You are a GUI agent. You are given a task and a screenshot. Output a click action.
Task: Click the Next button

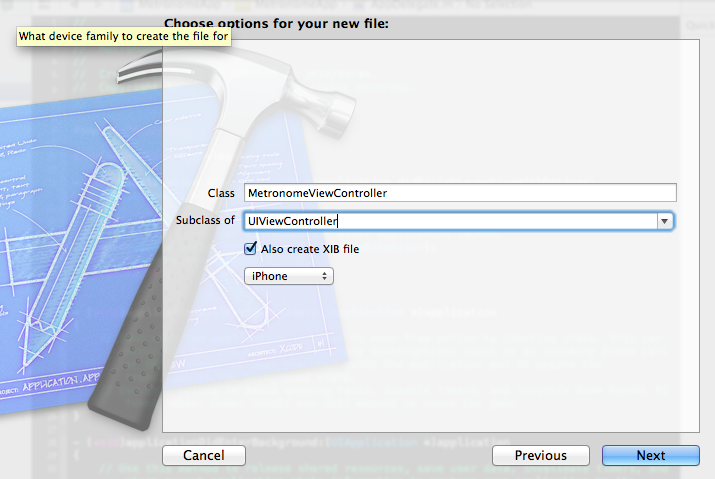click(x=651, y=455)
